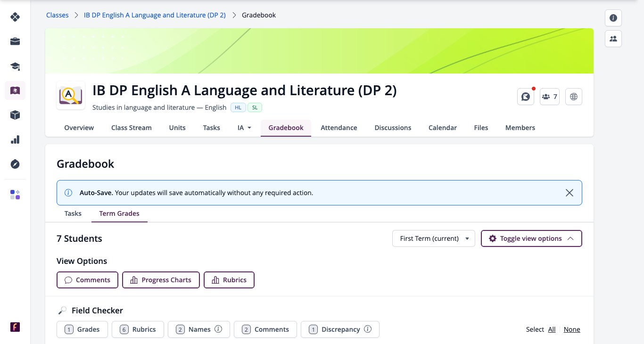Viewport: 644px width, 344px height.
Task: Toggle the Progress Charts view option
Action: 161,280
